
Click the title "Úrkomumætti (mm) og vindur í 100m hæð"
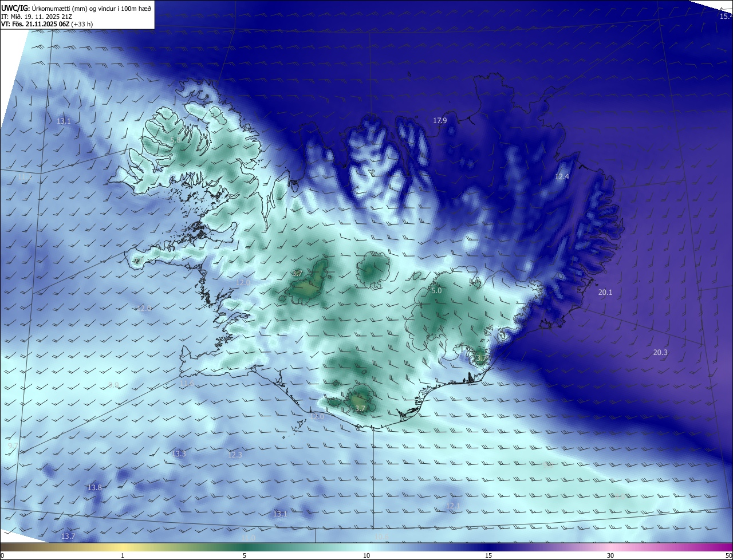pos(91,7)
